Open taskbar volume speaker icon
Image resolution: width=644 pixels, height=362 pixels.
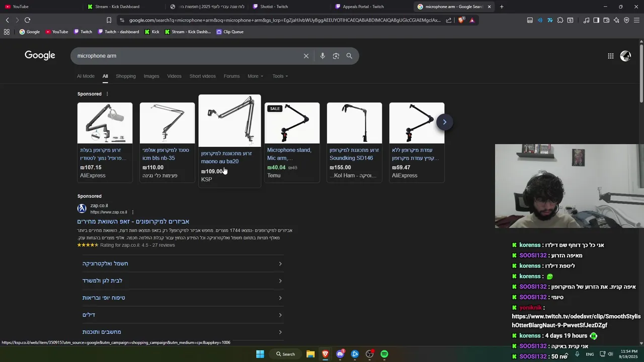610,354
